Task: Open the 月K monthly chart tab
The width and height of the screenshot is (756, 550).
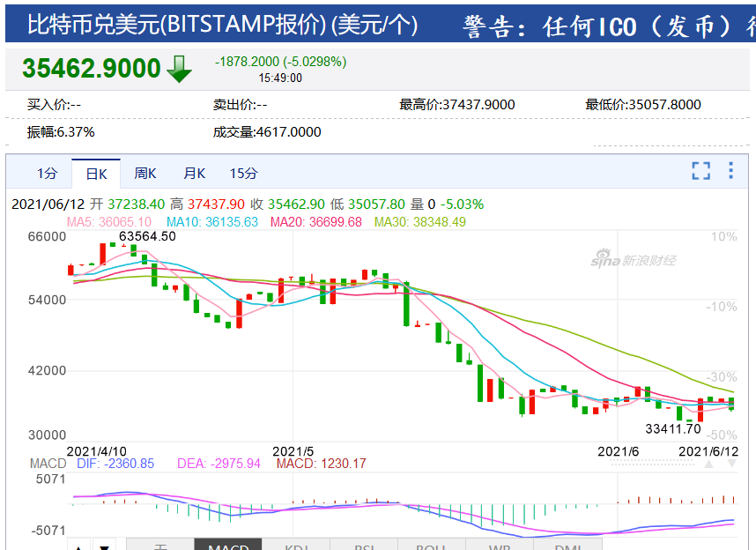Action: click(195, 174)
